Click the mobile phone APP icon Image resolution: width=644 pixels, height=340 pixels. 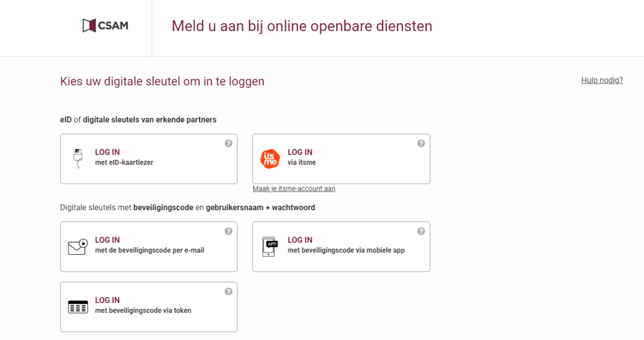click(x=270, y=246)
